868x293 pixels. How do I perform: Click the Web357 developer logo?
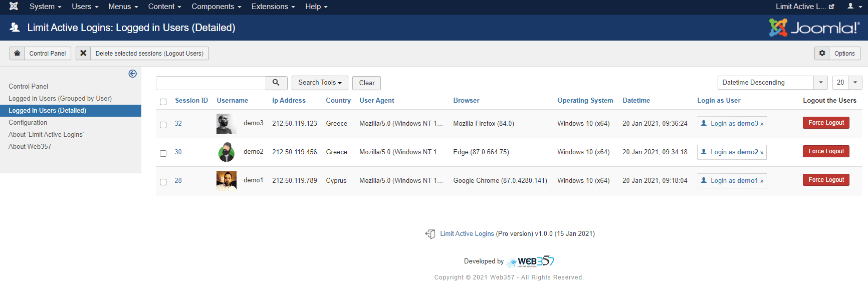530,261
